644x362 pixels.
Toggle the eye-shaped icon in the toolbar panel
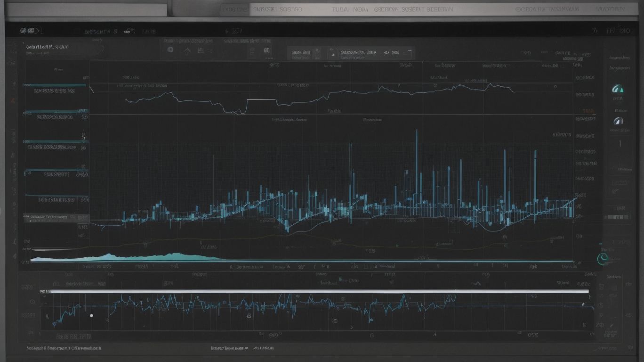pos(387,52)
